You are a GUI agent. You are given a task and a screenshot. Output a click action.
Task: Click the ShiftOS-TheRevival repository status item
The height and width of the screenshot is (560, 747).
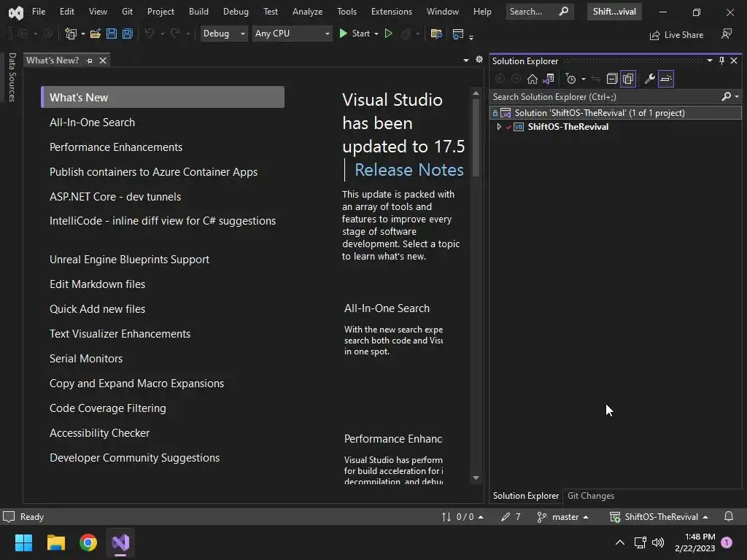click(x=659, y=517)
